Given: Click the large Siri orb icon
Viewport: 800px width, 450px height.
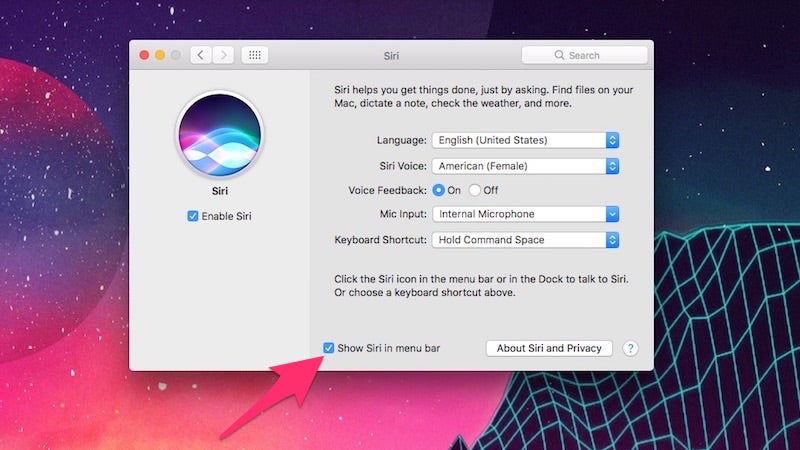Looking at the screenshot, I should [x=220, y=135].
